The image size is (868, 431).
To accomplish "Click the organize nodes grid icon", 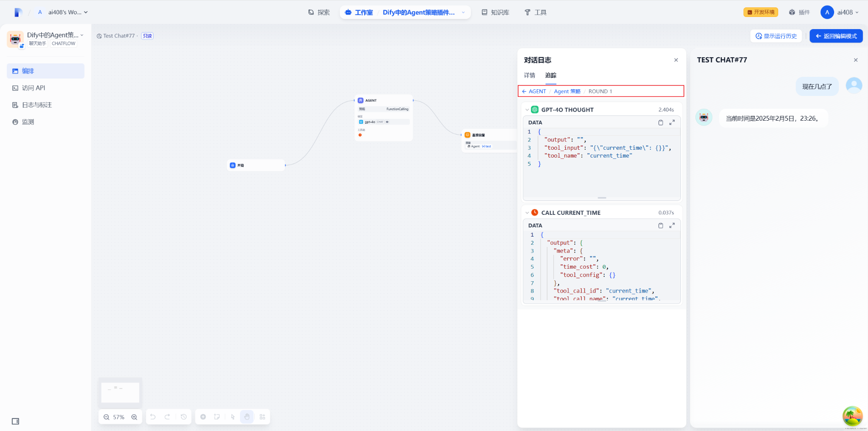I will (x=262, y=417).
